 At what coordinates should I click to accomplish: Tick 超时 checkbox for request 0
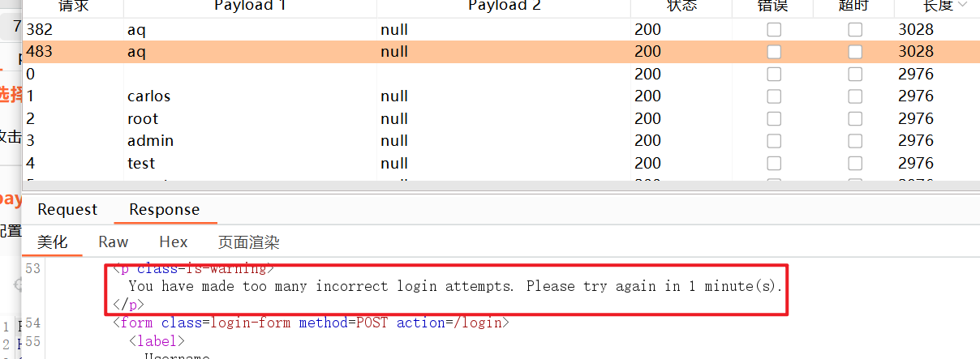(855, 75)
